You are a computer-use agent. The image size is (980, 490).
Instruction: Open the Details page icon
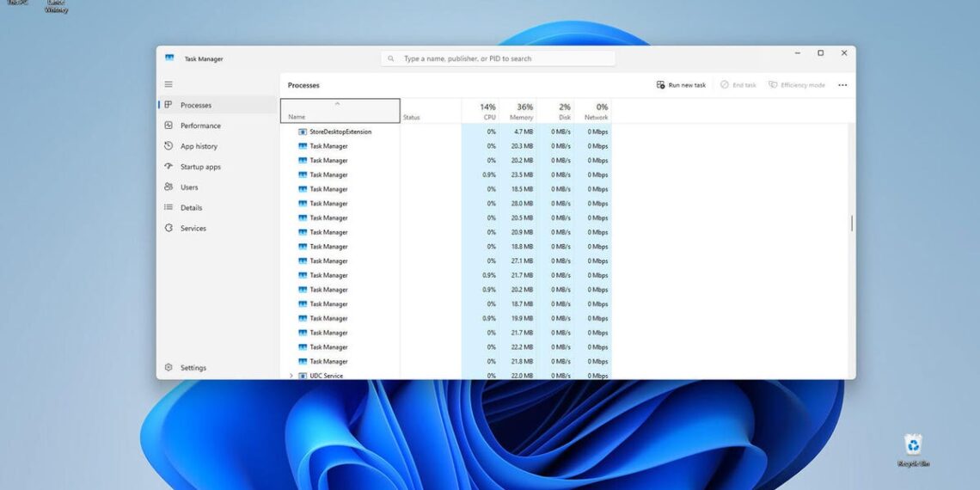(168, 207)
